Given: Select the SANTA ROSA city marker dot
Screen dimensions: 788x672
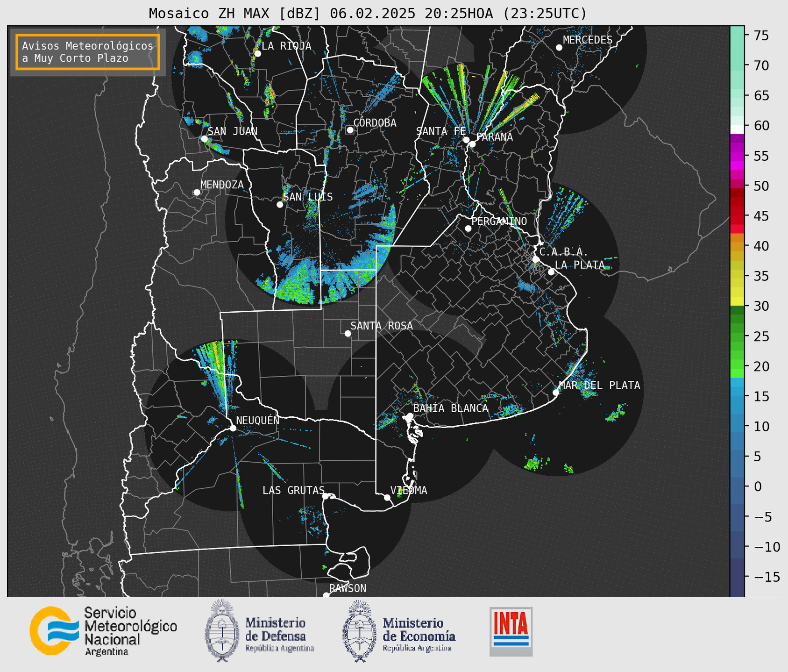Looking at the screenshot, I should coord(348,334).
